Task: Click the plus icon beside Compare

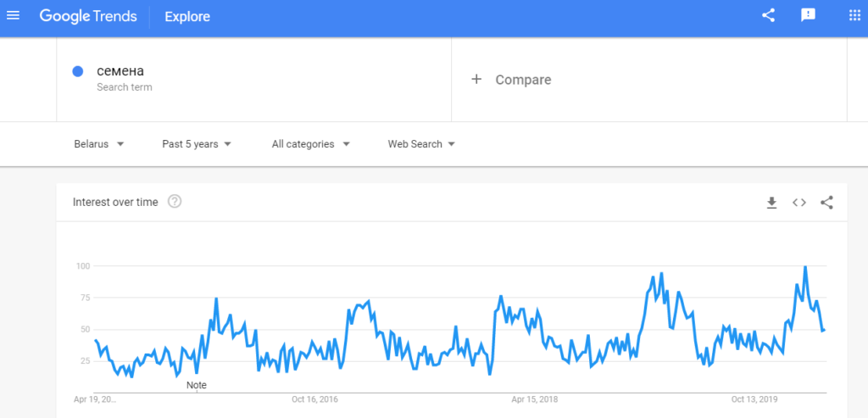Action: coord(476,79)
